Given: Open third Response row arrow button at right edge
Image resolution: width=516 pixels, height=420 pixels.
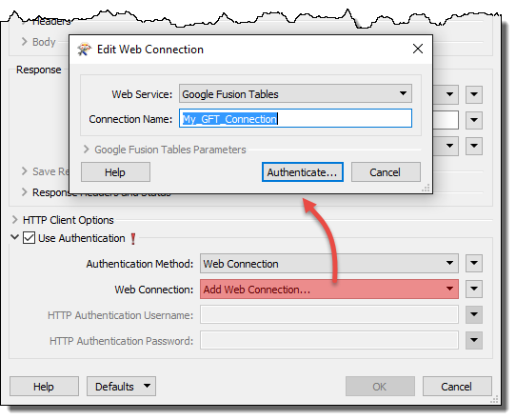Looking at the screenshot, I should pos(474,146).
